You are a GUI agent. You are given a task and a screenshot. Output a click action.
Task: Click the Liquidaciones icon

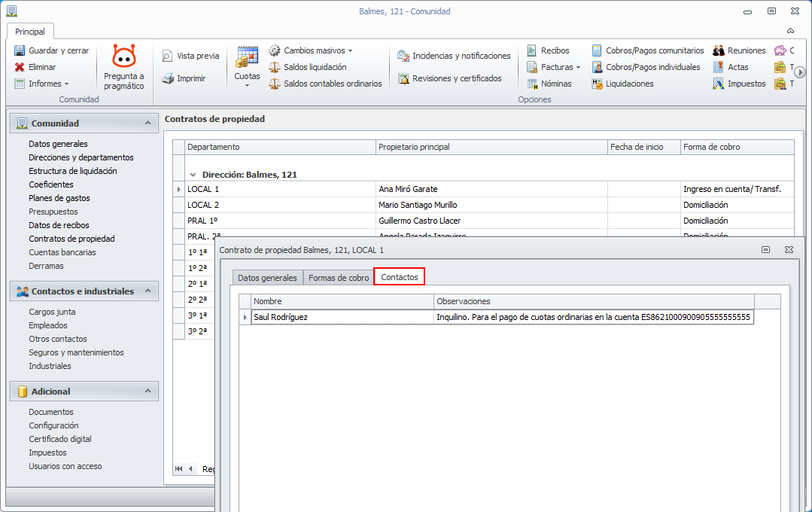(x=597, y=84)
